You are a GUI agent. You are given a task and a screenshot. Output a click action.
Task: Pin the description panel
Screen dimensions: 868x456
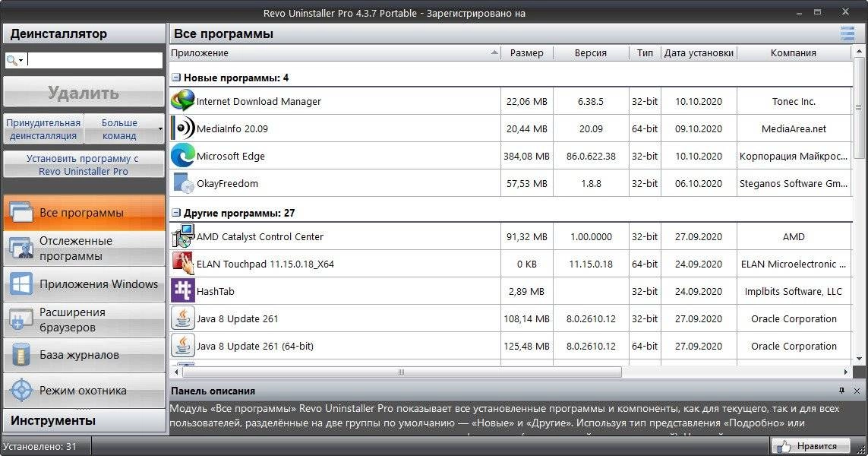pos(841,391)
